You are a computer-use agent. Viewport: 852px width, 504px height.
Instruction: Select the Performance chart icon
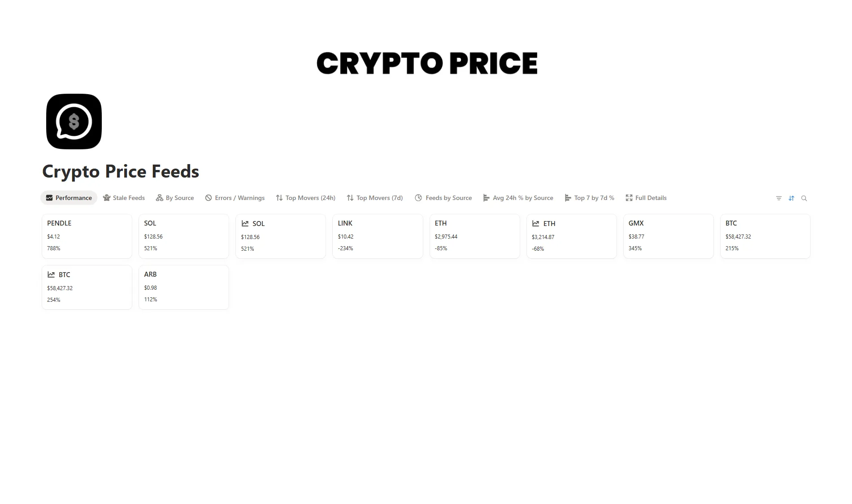[49, 198]
